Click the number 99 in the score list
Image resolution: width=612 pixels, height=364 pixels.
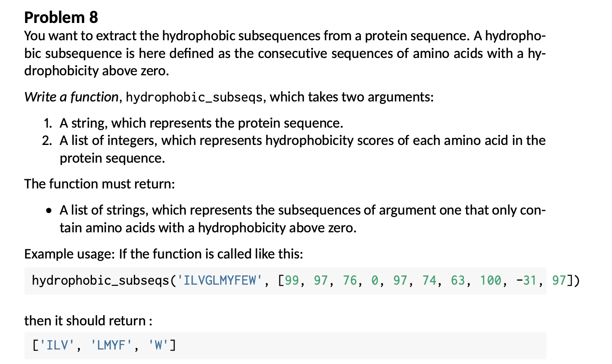click(x=292, y=280)
